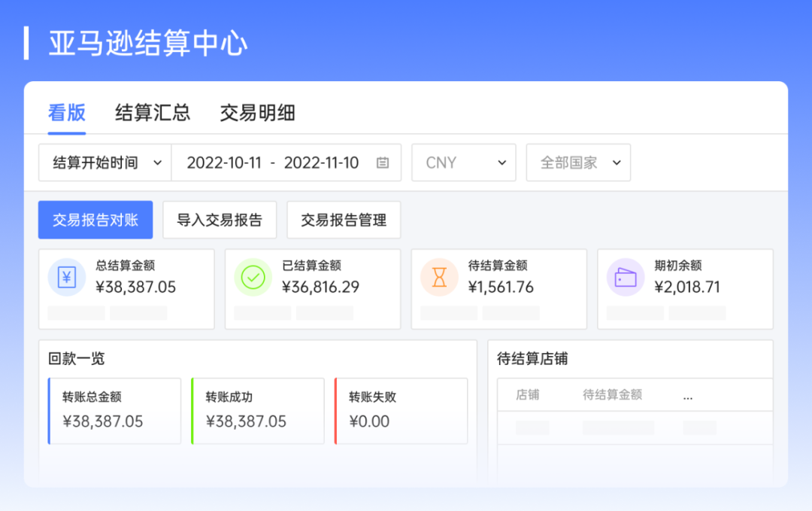The height and width of the screenshot is (511, 812).
Task: Click the orange hourglass icon beside 待结算金额
Action: tap(439, 277)
